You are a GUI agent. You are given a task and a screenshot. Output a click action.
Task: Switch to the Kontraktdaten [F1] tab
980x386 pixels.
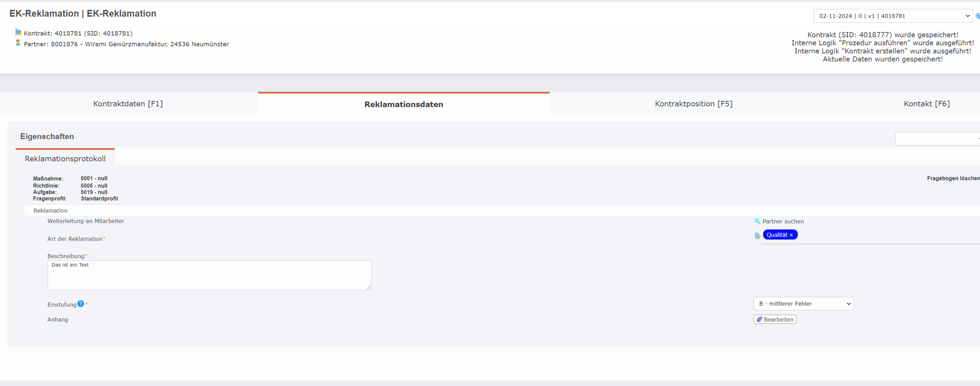point(128,104)
